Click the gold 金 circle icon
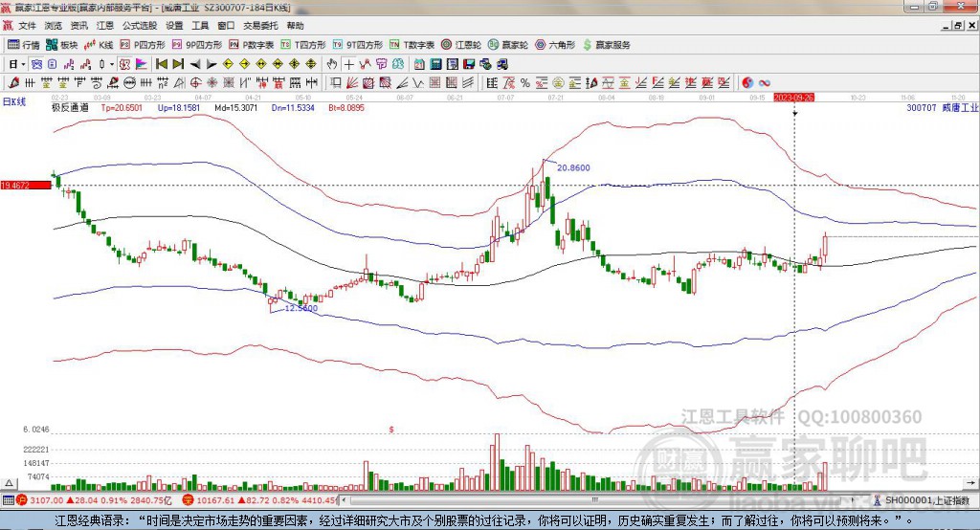This screenshot has height=530, width=980. click(x=558, y=82)
